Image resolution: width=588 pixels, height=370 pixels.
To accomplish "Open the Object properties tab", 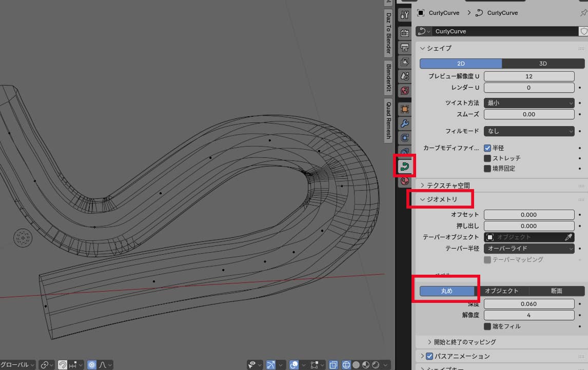I will [x=404, y=109].
